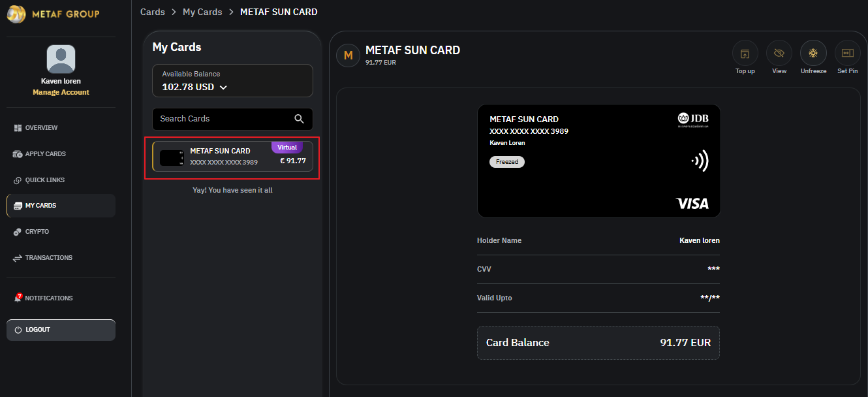Screen dimensions: 868x397
Task: Click the Card Balance 91.77 EUR box
Action: pyautogui.click(x=598, y=343)
